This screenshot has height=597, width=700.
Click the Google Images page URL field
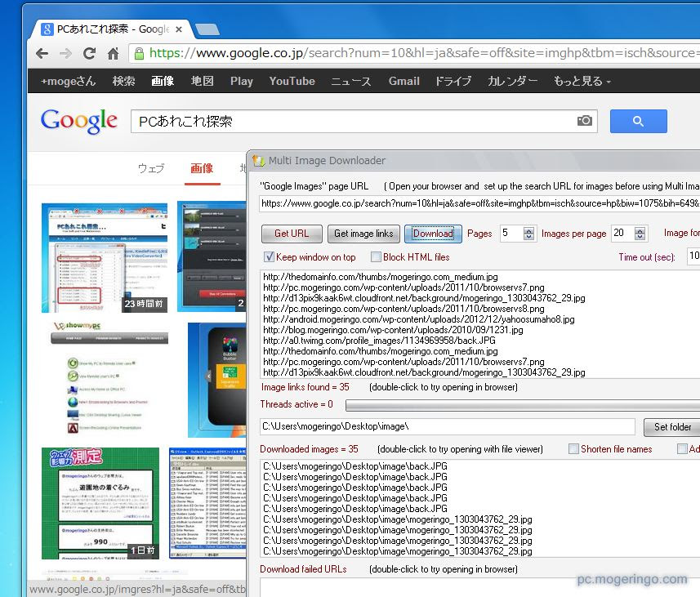pyautogui.click(x=479, y=203)
